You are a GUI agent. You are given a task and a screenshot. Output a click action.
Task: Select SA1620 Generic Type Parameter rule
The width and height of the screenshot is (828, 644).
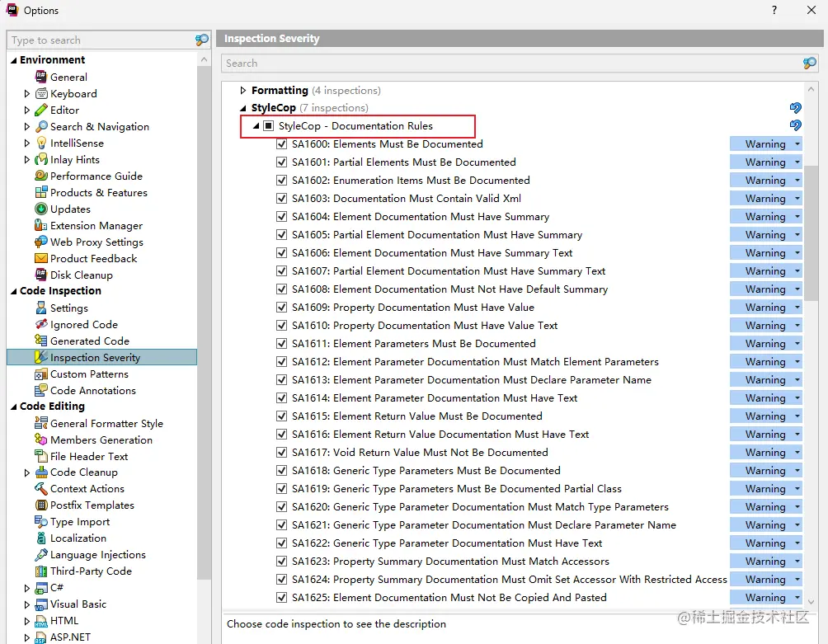click(x=480, y=507)
